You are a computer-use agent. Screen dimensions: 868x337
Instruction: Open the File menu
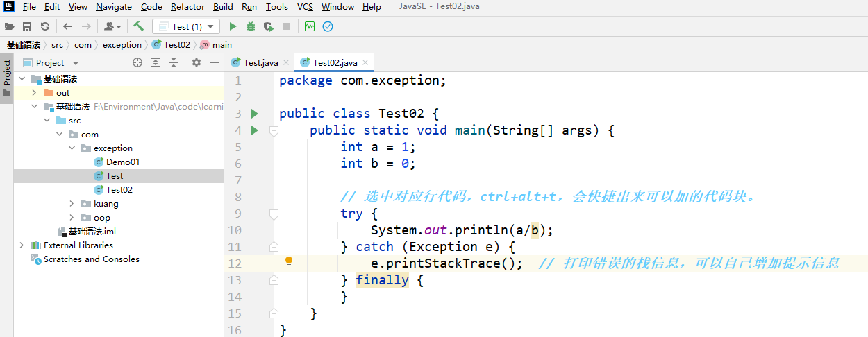pyautogui.click(x=29, y=6)
